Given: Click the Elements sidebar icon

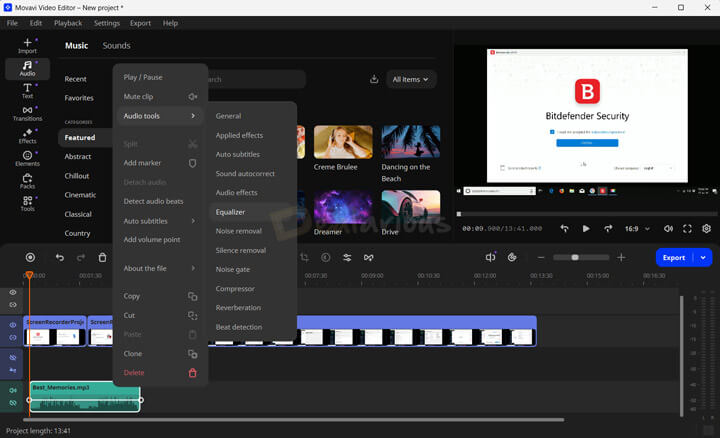Looking at the screenshot, I should coord(27,158).
